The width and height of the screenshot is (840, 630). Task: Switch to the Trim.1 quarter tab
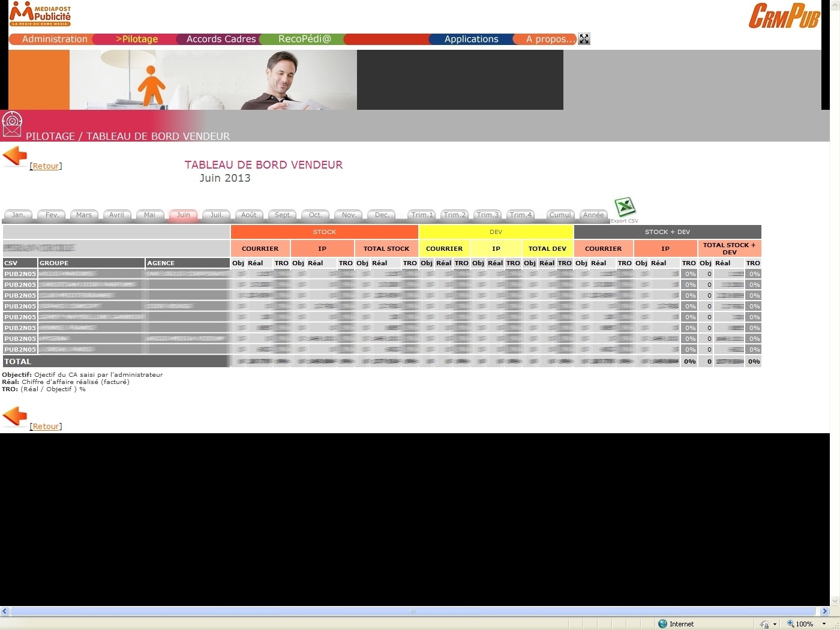click(422, 215)
